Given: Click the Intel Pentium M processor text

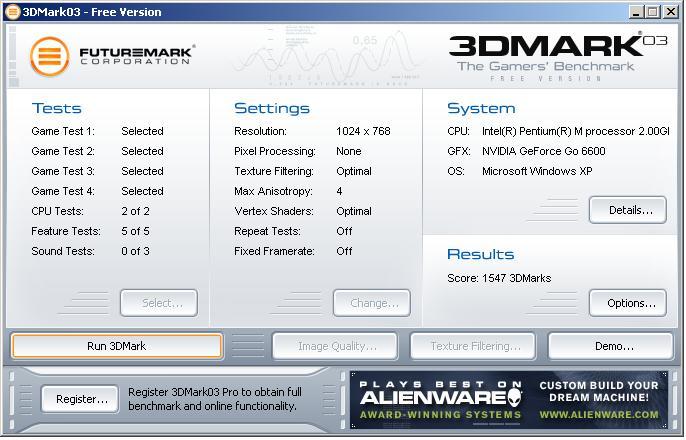Looking at the screenshot, I should coord(575,132).
